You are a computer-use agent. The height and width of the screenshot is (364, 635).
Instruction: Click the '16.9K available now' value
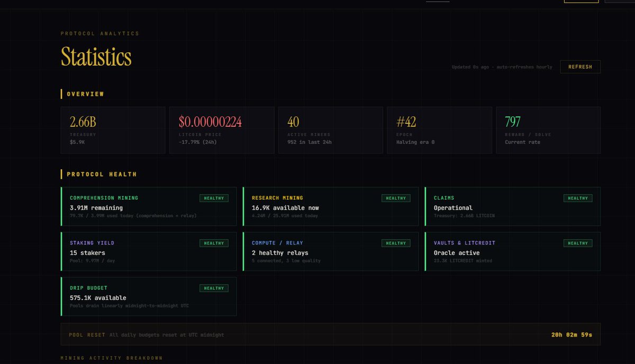pos(285,208)
